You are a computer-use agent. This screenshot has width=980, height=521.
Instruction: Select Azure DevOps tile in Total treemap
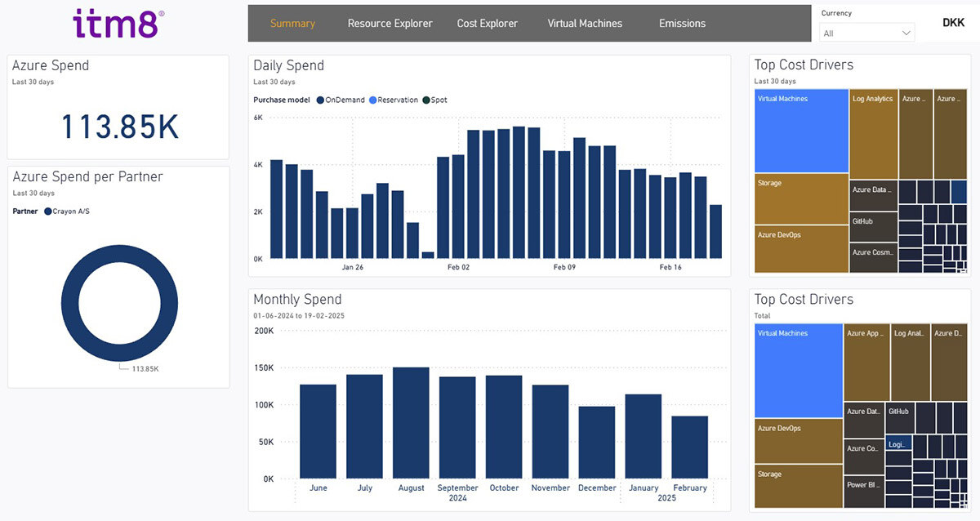click(x=798, y=441)
